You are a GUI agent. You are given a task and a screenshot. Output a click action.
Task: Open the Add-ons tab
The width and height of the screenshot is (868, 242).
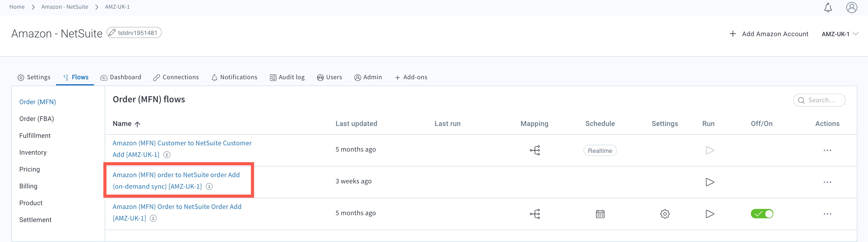click(411, 77)
